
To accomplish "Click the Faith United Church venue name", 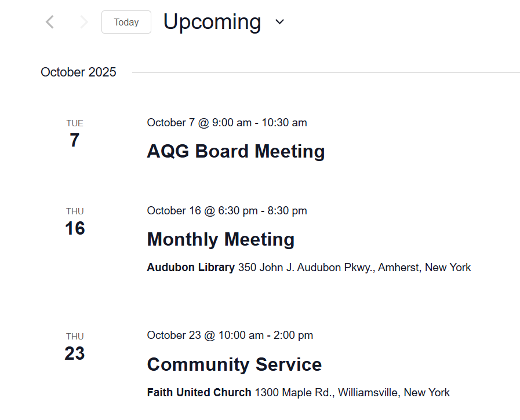I will [x=199, y=393].
